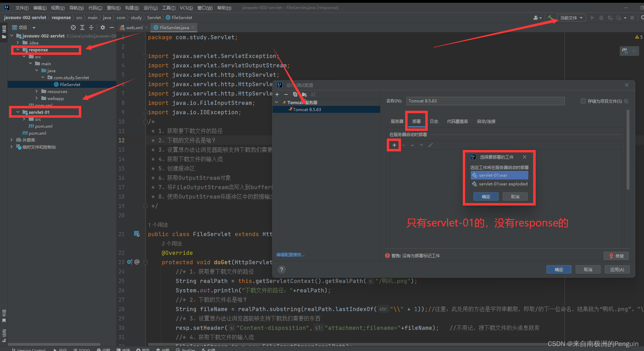Open the user account icon dropdown
The image size is (644, 351).
tap(537, 18)
